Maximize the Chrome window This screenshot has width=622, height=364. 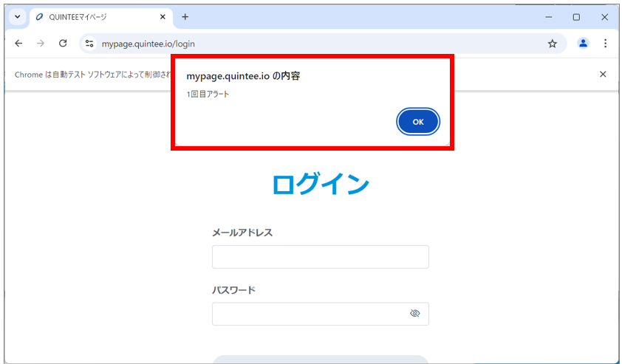pyautogui.click(x=576, y=17)
